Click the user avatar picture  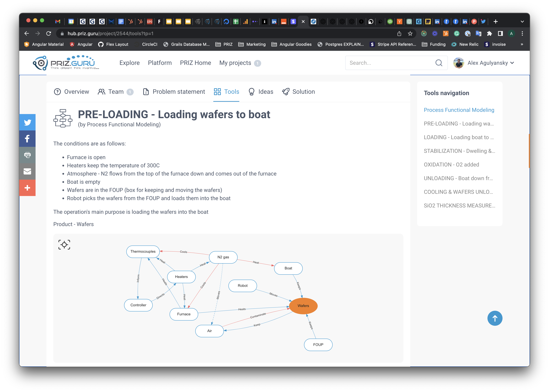458,63
